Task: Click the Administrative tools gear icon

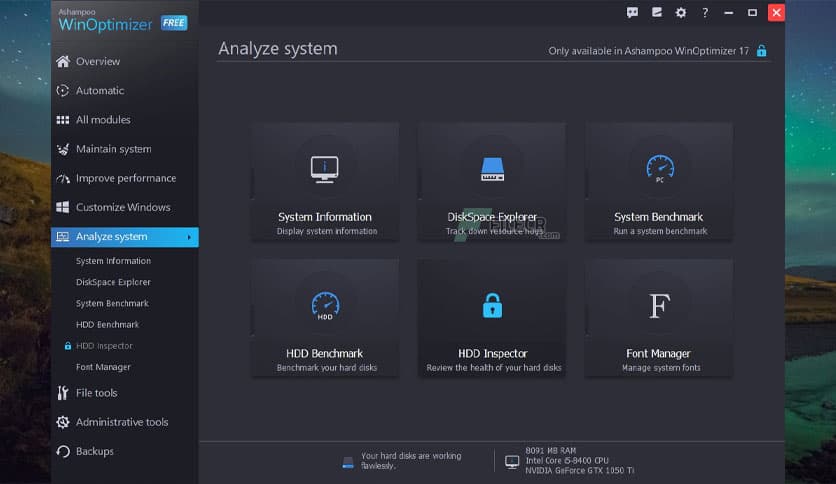Action: pos(63,422)
